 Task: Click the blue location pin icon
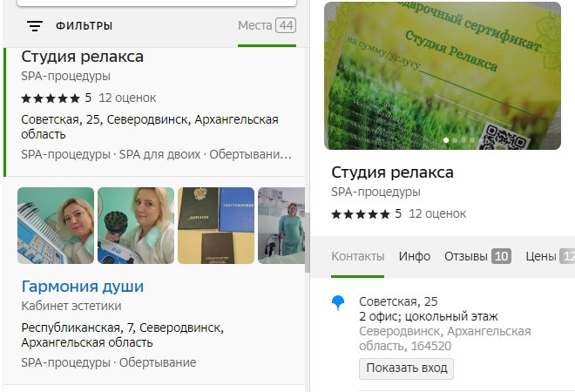(339, 303)
